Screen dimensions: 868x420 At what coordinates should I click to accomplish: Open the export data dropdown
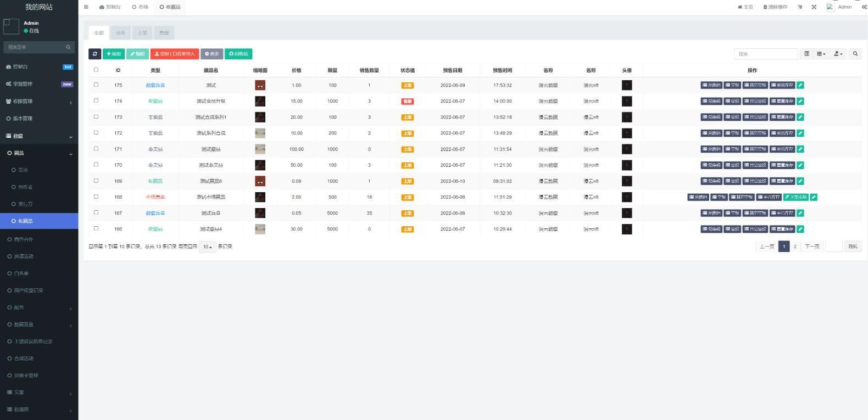point(838,54)
